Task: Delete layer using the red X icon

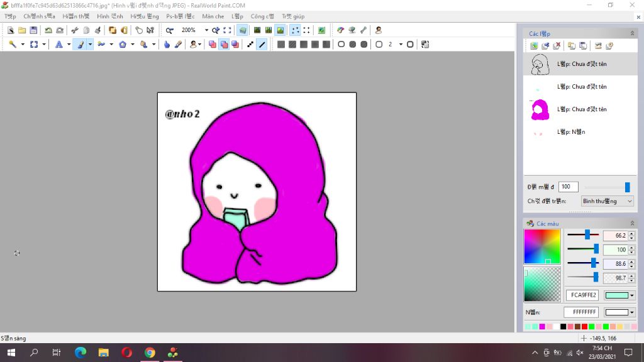Action: coord(557,45)
